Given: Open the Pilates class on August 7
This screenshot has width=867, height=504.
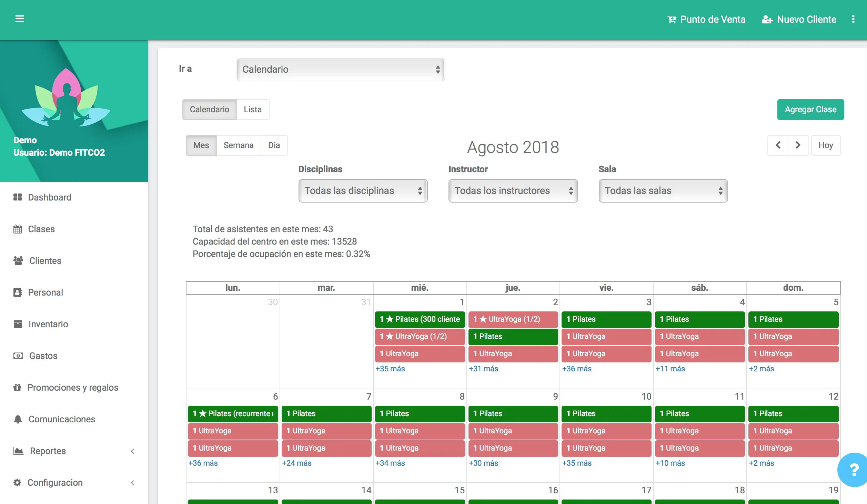Looking at the screenshot, I should coord(326,414).
